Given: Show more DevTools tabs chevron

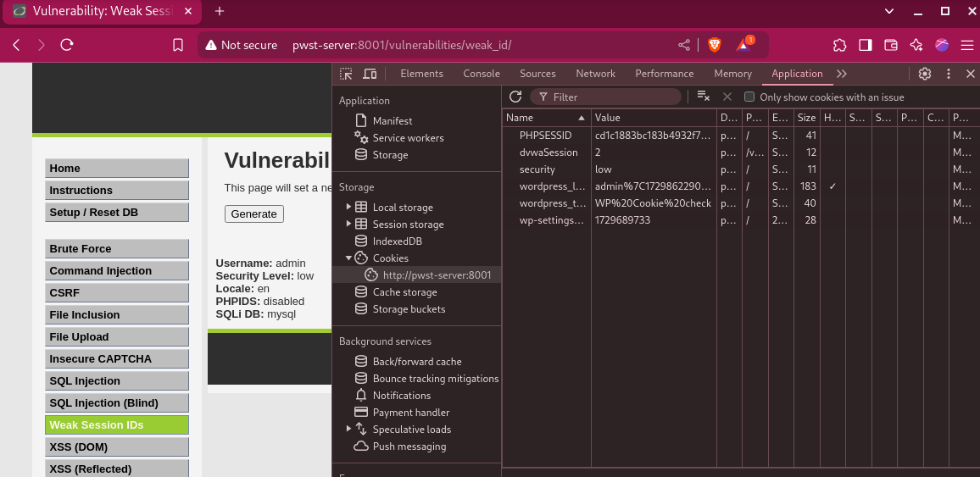Looking at the screenshot, I should [842, 74].
